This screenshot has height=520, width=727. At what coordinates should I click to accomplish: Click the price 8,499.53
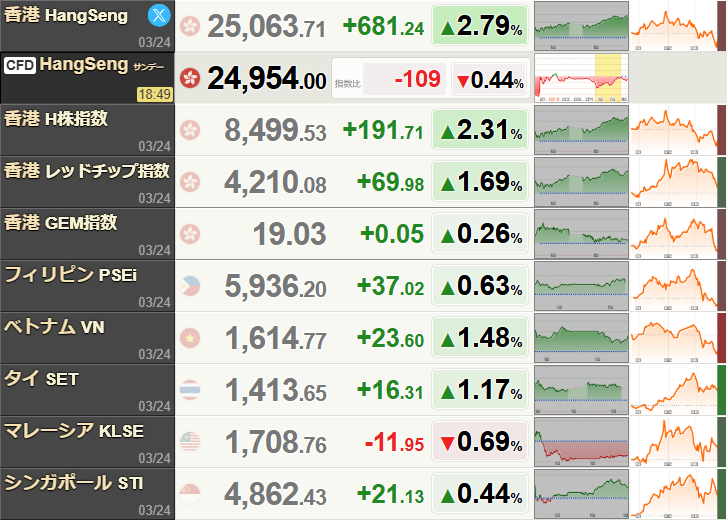tap(275, 130)
